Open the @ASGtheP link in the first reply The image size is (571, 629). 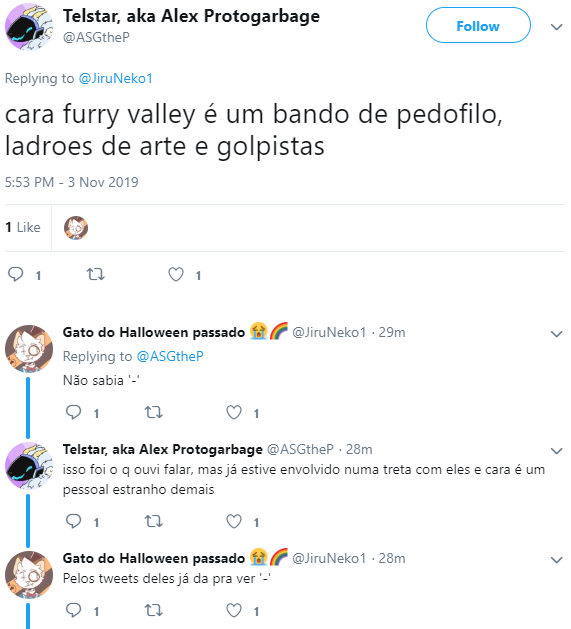pyautogui.click(x=170, y=356)
